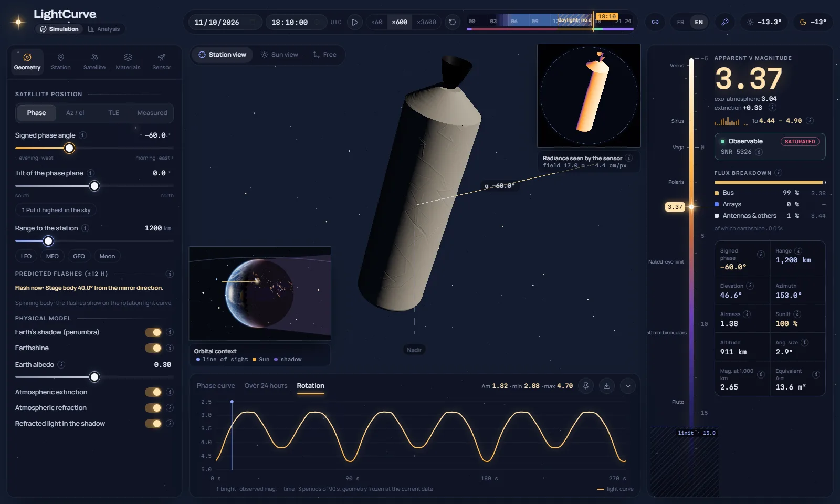Copy share link using the chain icon

[655, 22]
